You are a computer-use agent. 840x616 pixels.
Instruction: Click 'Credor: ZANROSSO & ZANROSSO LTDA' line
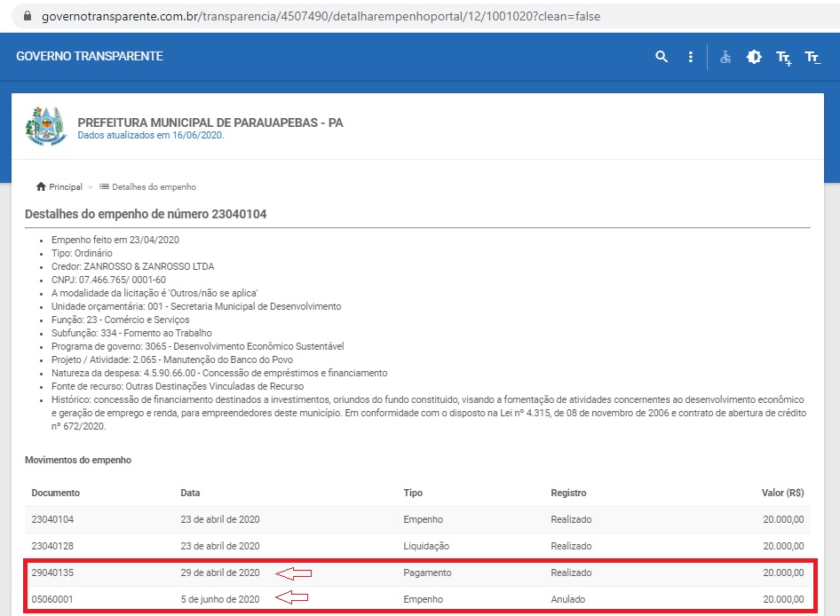click(x=132, y=267)
